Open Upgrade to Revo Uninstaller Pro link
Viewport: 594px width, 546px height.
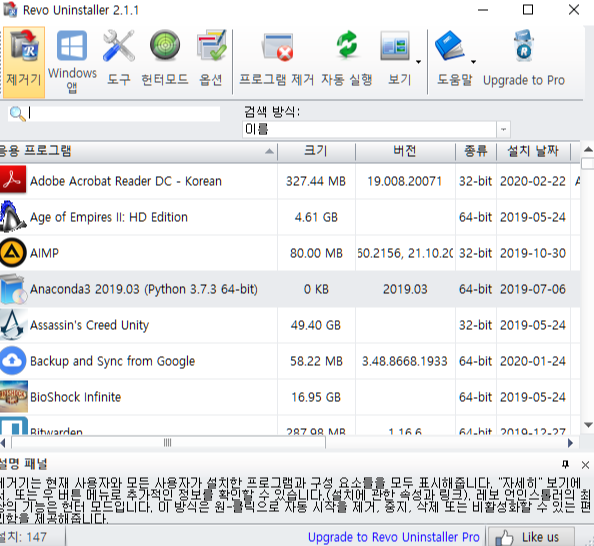pos(394,537)
